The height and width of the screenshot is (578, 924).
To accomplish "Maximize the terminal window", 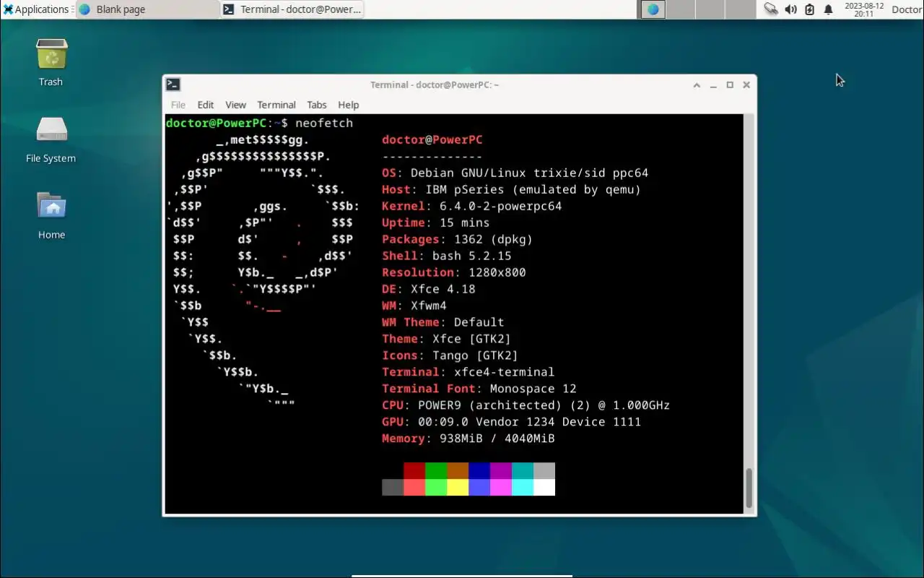I will coord(730,85).
